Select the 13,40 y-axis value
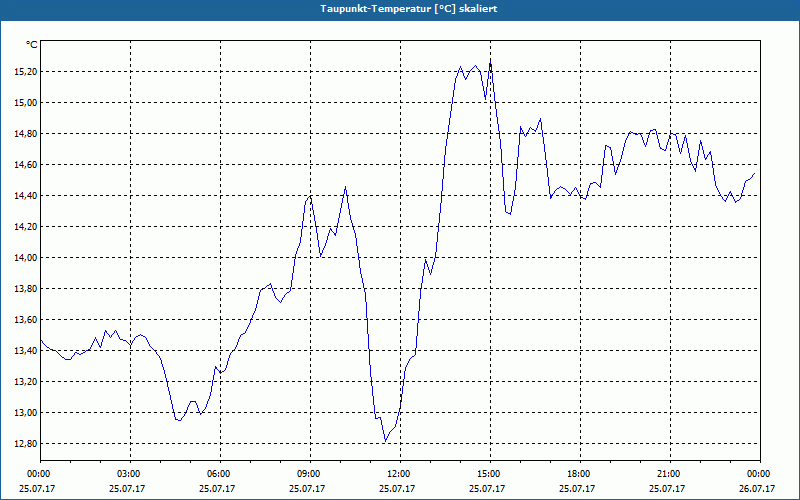 click(x=26, y=351)
